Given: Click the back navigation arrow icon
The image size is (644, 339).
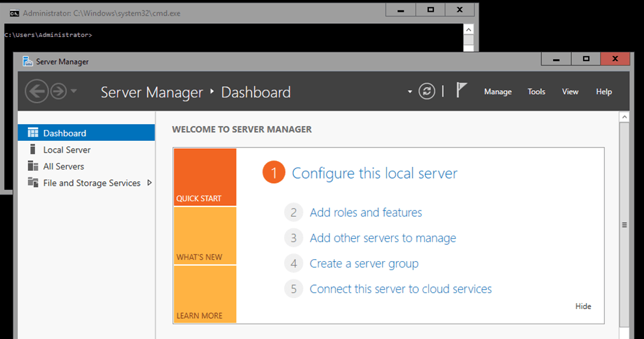Looking at the screenshot, I should [36, 92].
